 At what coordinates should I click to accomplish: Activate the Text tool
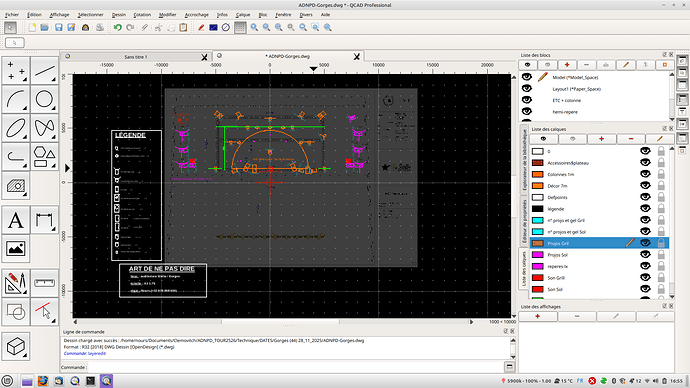[15, 220]
